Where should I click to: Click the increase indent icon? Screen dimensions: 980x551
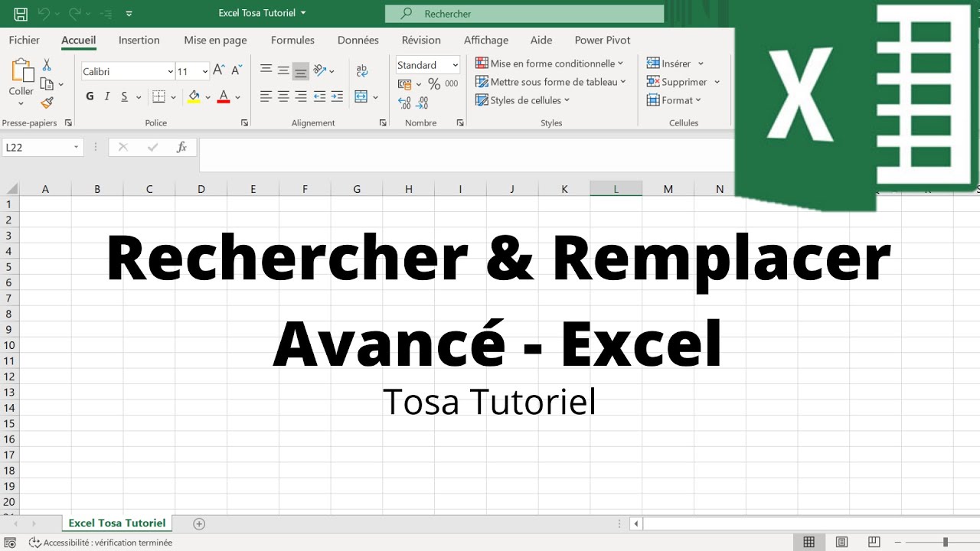338,96
